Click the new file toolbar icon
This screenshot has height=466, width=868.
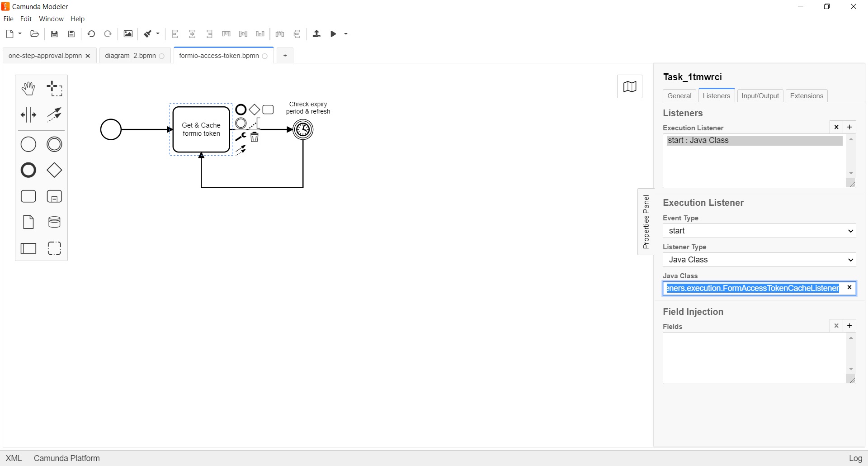click(10, 34)
